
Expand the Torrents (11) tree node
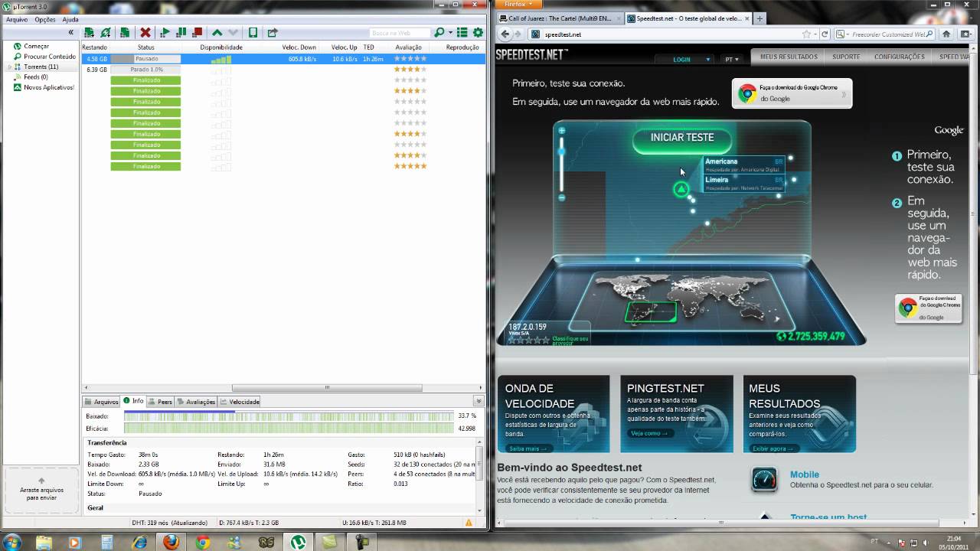click(x=9, y=67)
